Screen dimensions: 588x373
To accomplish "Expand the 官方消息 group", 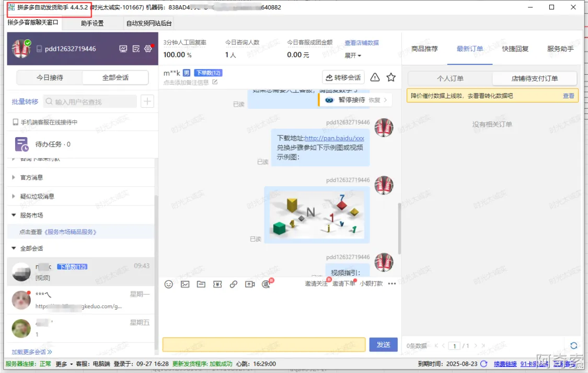I will (x=14, y=177).
